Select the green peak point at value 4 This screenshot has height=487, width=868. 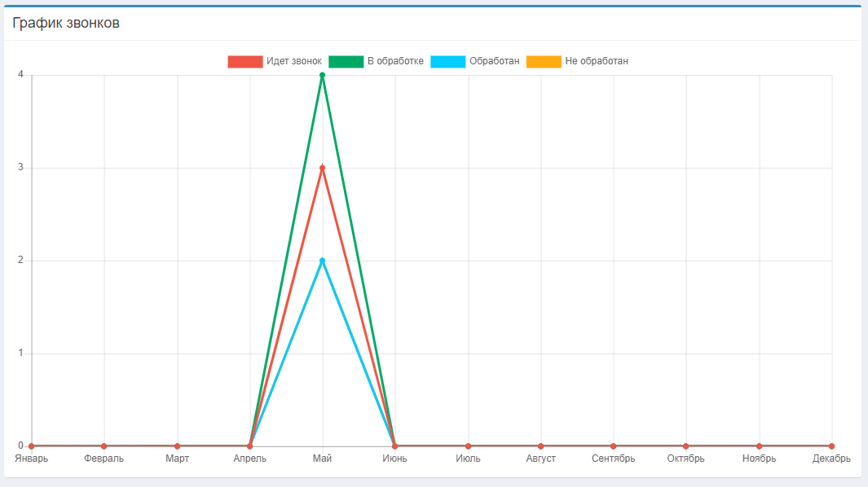(323, 76)
